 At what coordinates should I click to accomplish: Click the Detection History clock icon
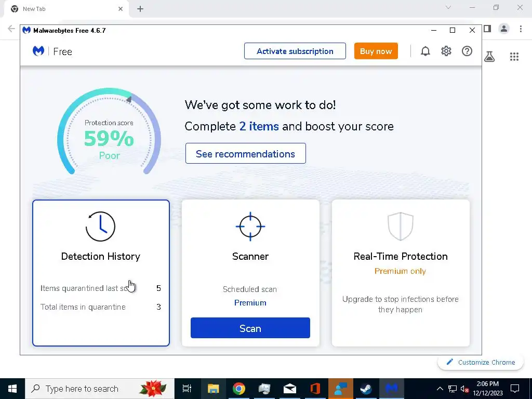(100, 227)
